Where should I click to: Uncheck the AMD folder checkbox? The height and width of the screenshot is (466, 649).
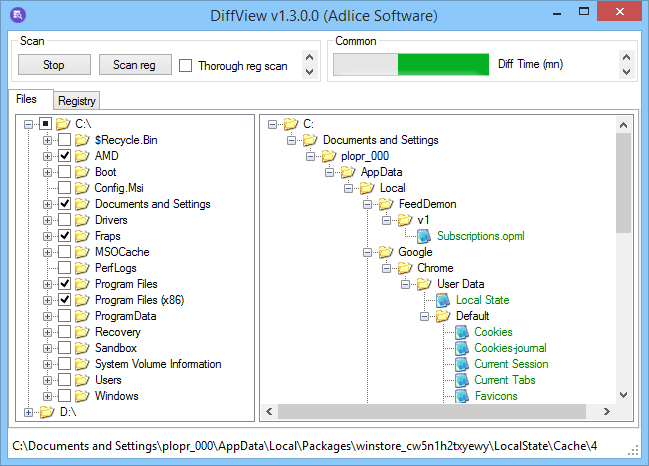tap(64, 156)
